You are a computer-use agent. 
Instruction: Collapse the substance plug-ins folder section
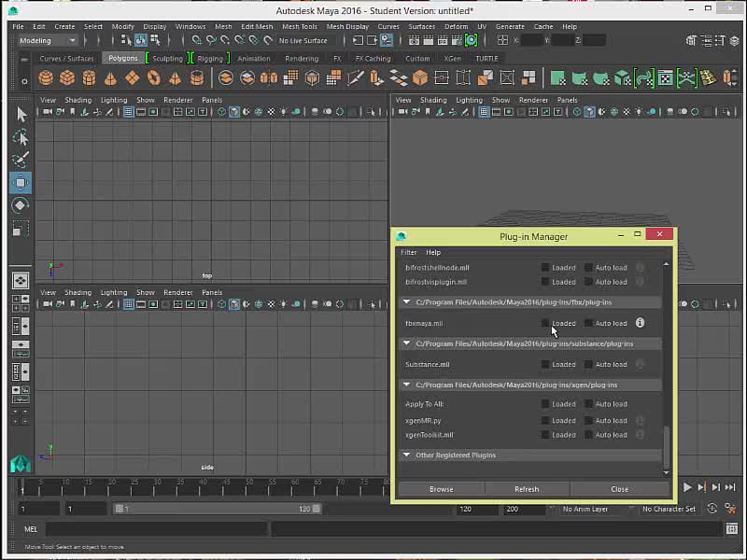tap(406, 343)
